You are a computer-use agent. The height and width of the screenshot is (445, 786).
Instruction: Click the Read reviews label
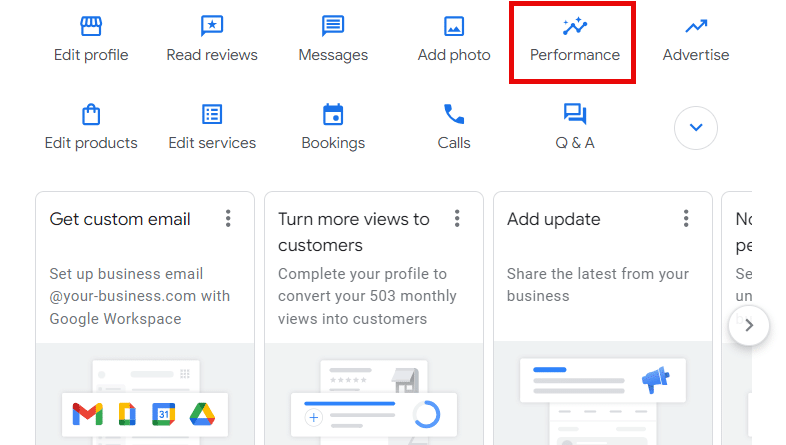pyautogui.click(x=212, y=55)
